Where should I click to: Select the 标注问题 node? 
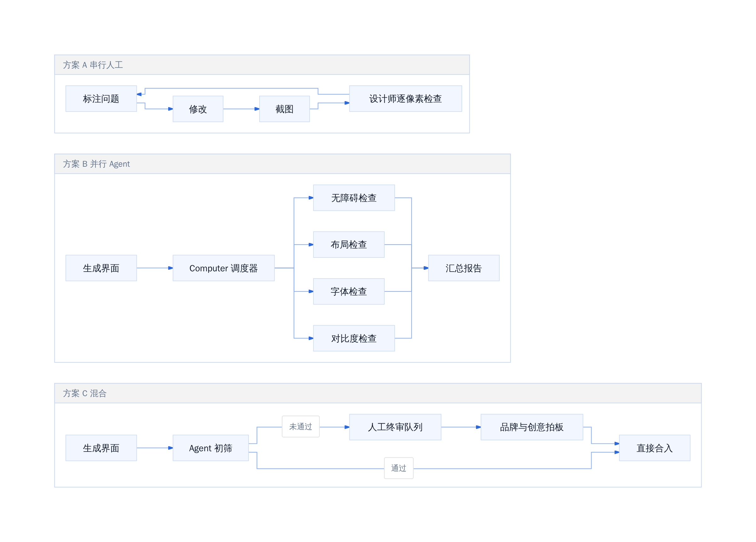(x=101, y=99)
